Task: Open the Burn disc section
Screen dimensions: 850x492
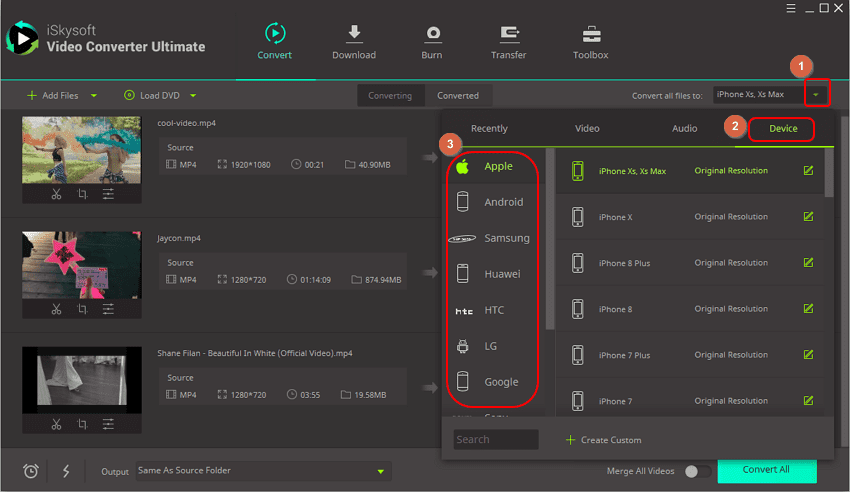Action: [432, 35]
